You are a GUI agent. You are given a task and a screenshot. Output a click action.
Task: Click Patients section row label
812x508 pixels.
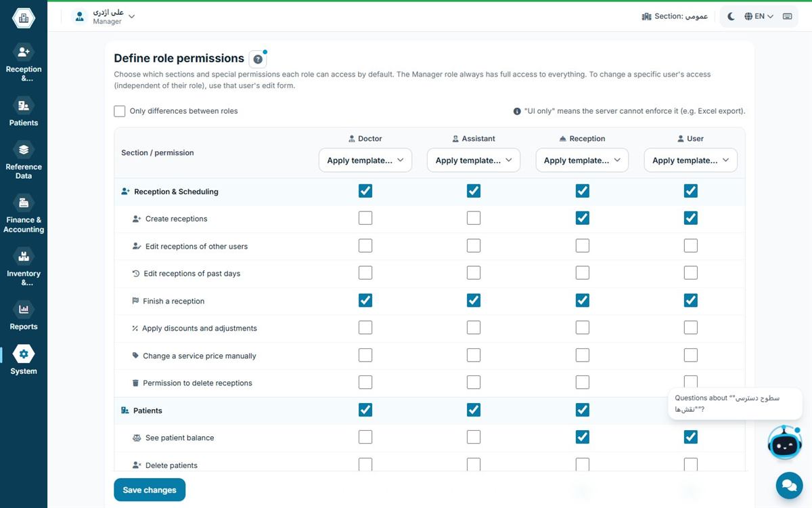148,410
